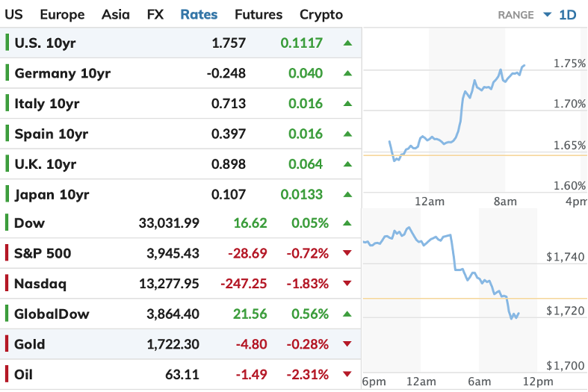The width and height of the screenshot is (588, 392).
Task: Click the down arrow in Gold row
Action: 347,344
